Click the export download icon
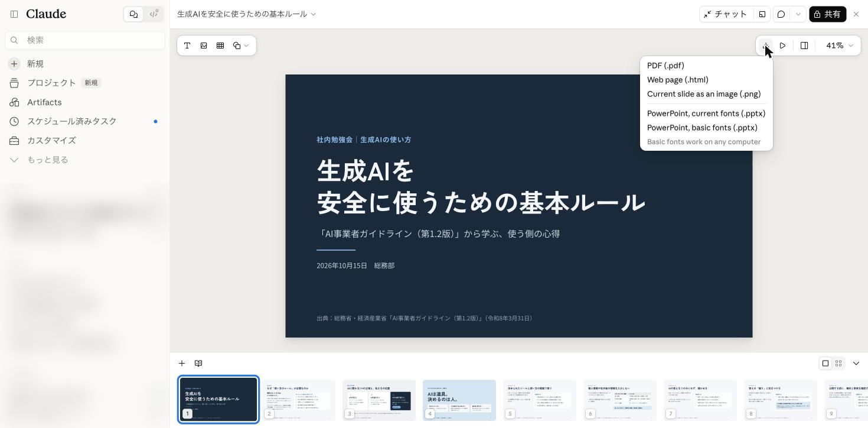This screenshot has width=868, height=428. (766, 46)
